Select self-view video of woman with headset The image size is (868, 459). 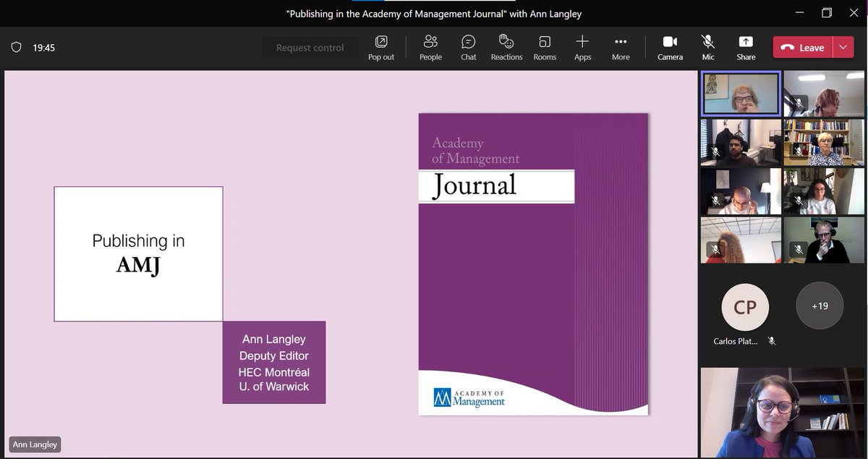click(x=782, y=413)
